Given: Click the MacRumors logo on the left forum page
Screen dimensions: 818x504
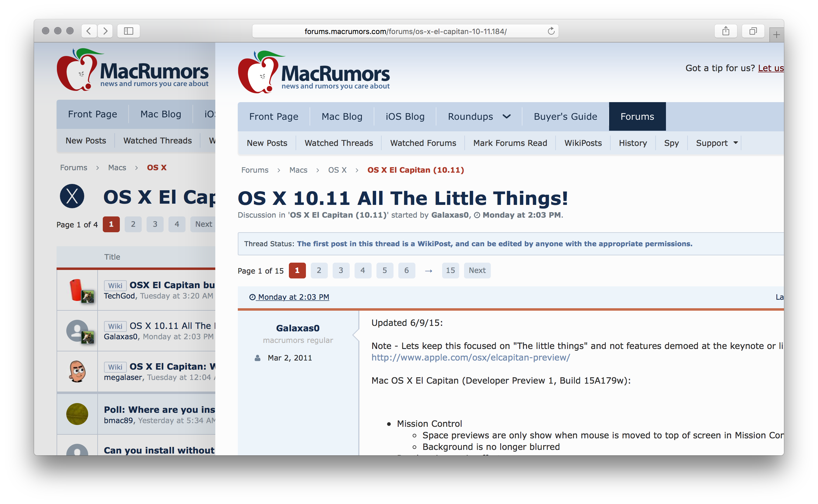Looking at the screenshot, I should [x=133, y=69].
